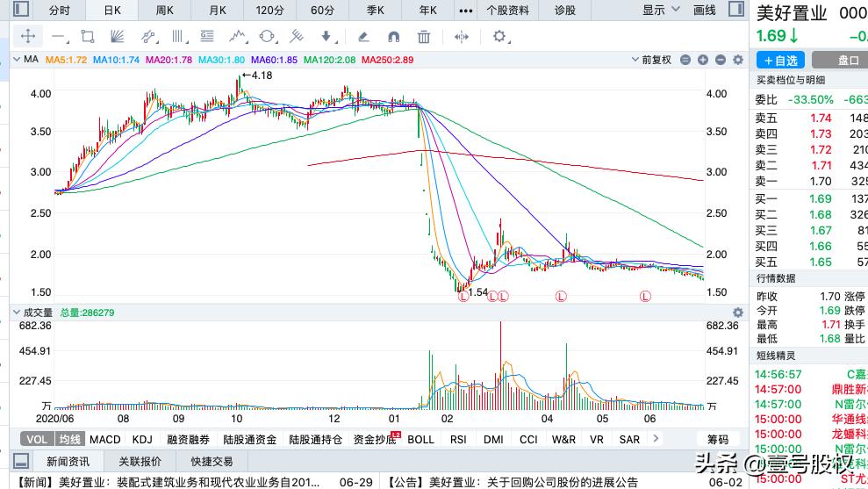This screenshot has width=868, height=489.
Task: Open the 快捷交易 quick trade tab
Action: click(x=212, y=461)
